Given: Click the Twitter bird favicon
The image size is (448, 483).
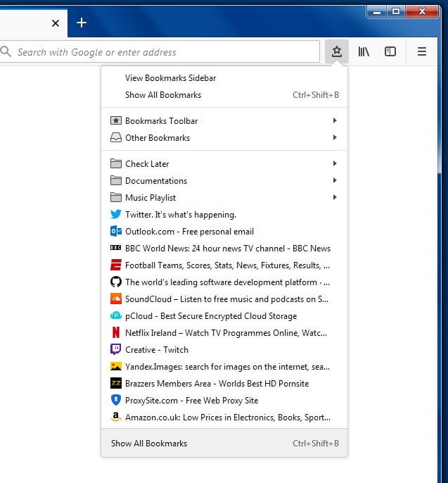Looking at the screenshot, I should pyautogui.click(x=115, y=214).
